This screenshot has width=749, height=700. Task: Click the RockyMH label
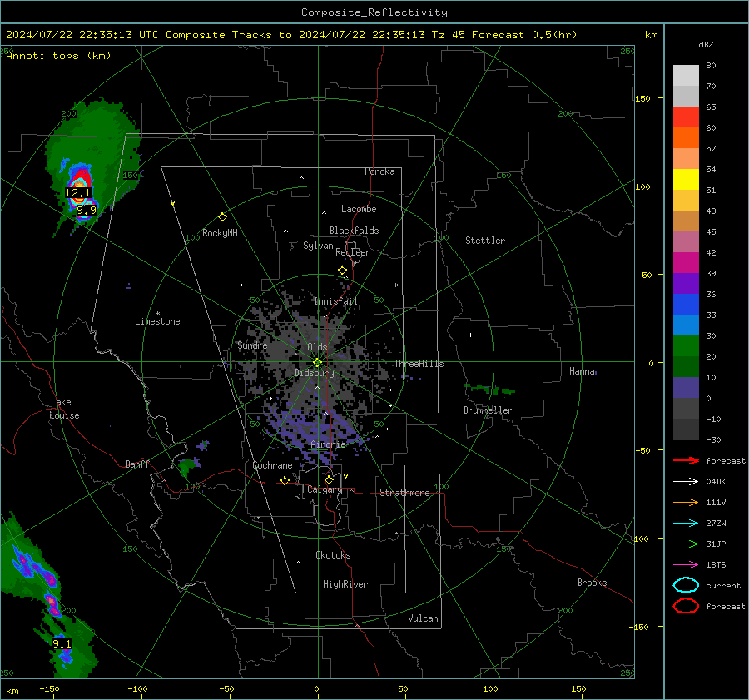pos(220,233)
